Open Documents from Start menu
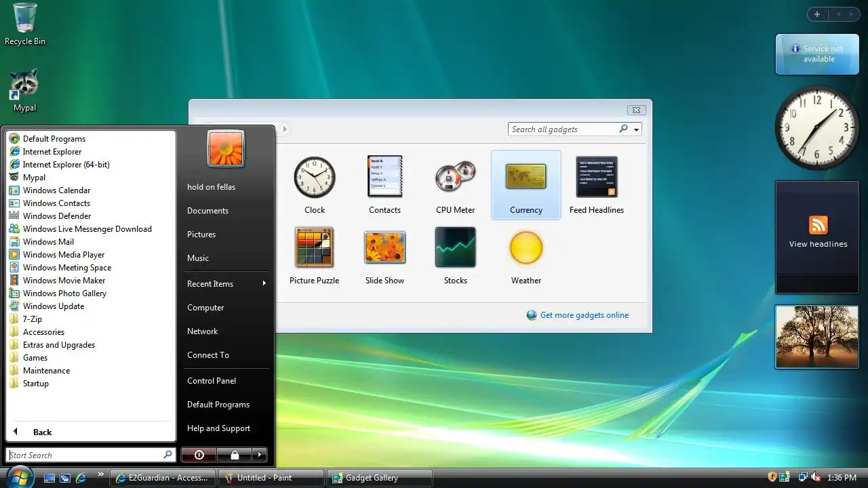Viewport: 868px width, 488px height. pos(208,211)
